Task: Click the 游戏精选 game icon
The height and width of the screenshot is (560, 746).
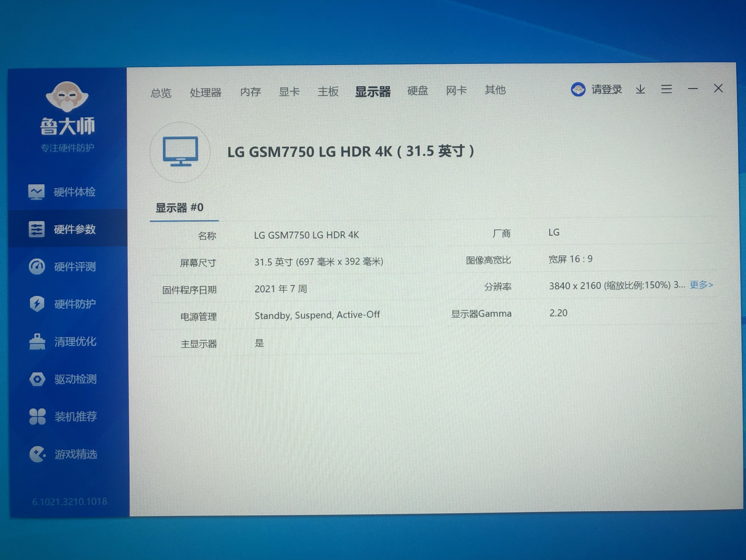Action: pos(37,454)
